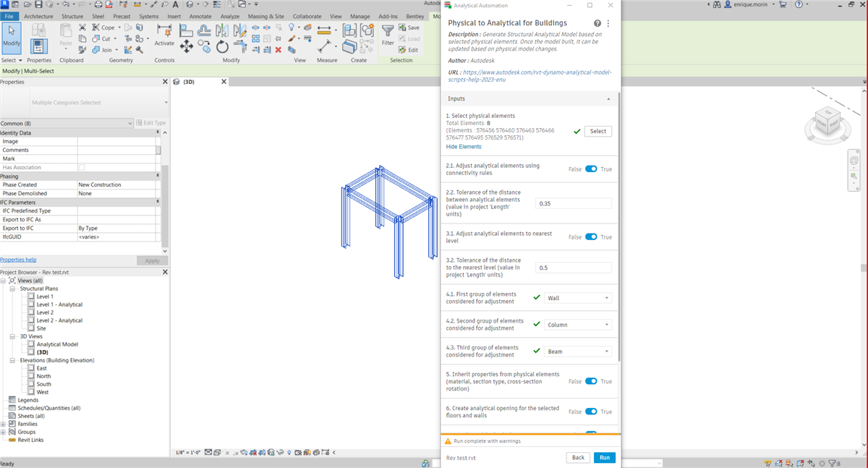Click the Save Selection button

click(409, 27)
